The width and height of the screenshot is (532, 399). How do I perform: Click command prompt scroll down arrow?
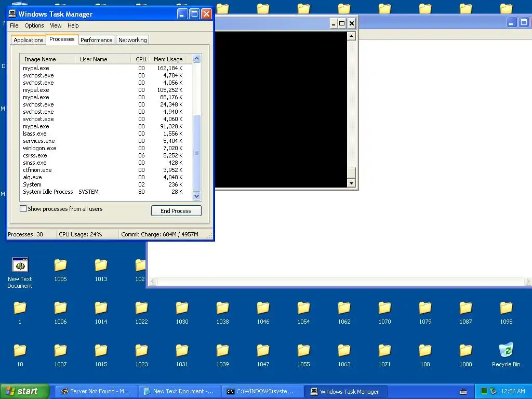pos(351,183)
